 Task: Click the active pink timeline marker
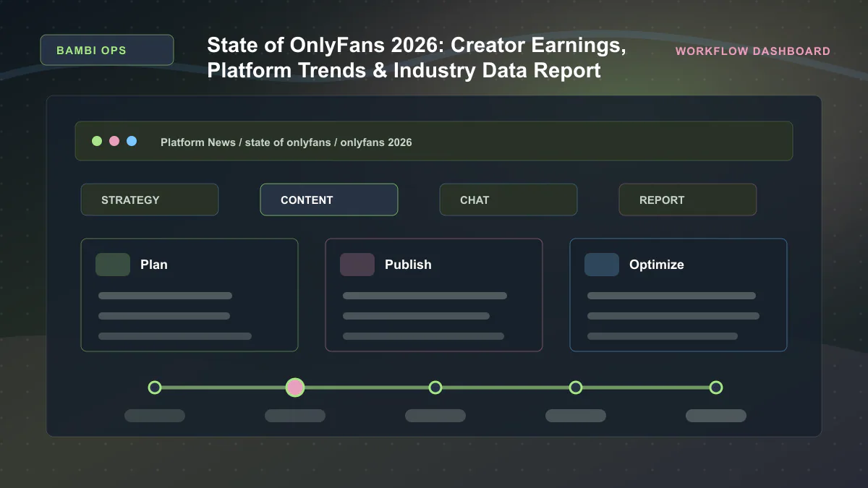tap(295, 388)
